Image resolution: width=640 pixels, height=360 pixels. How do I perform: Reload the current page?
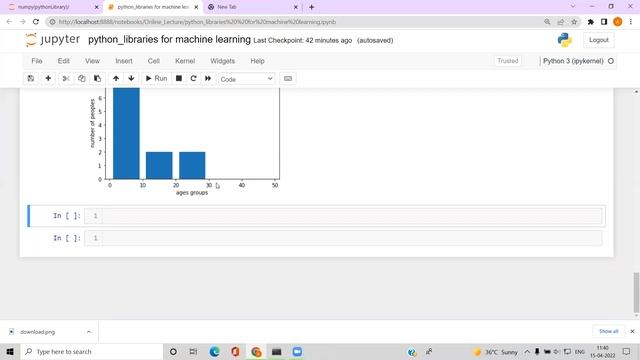click(36, 22)
